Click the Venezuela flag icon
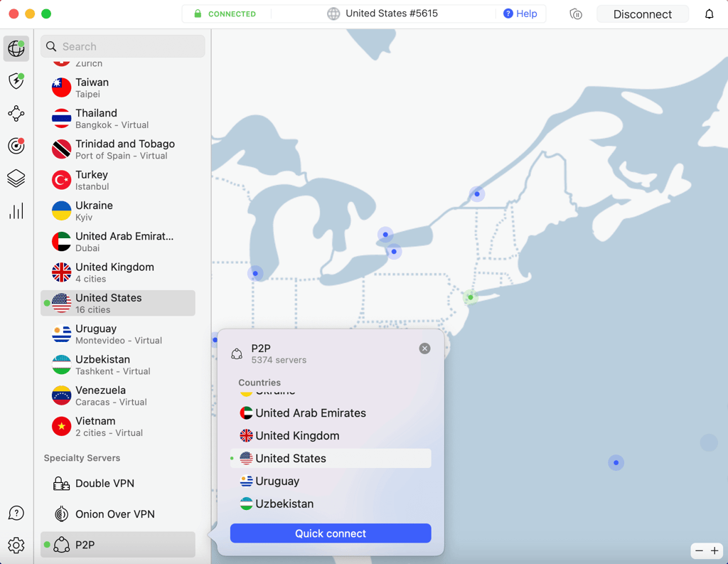The width and height of the screenshot is (728, 564). pos(61,395)
